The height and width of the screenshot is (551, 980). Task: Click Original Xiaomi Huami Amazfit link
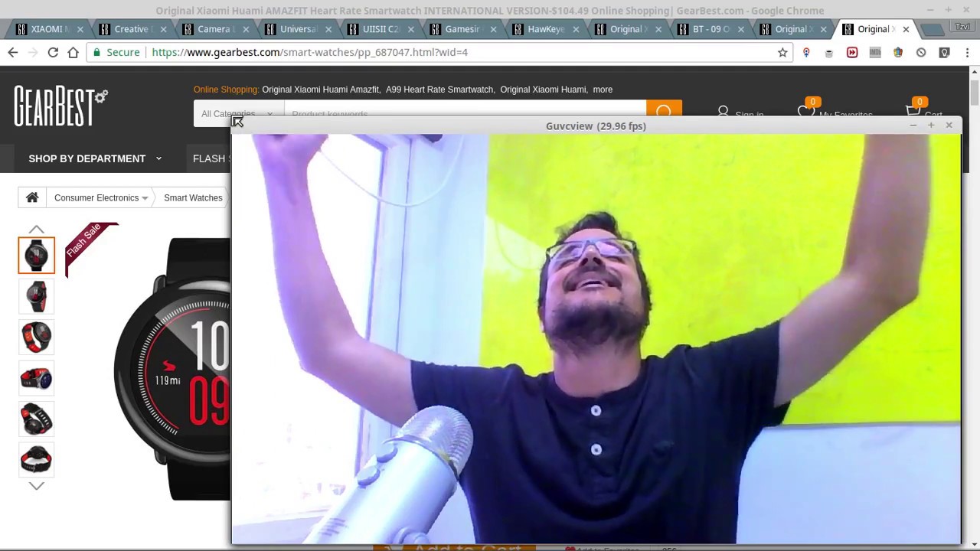click(321, 90)
